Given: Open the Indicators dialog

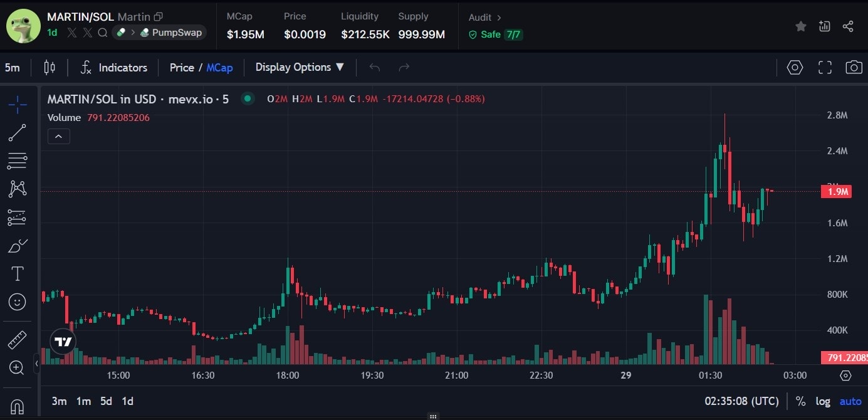Looking at the screenshot, I should [114, 68].
